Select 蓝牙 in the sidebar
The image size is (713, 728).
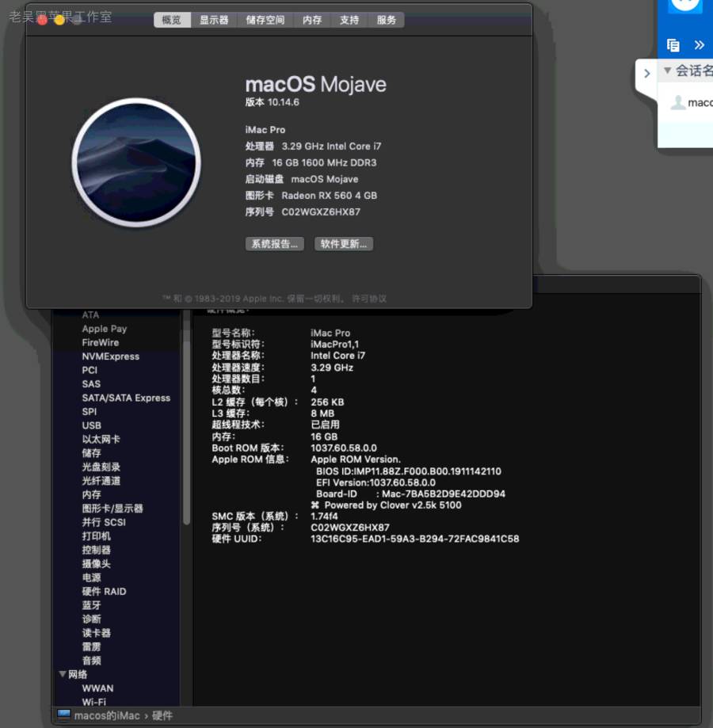(x=91, y=605)
